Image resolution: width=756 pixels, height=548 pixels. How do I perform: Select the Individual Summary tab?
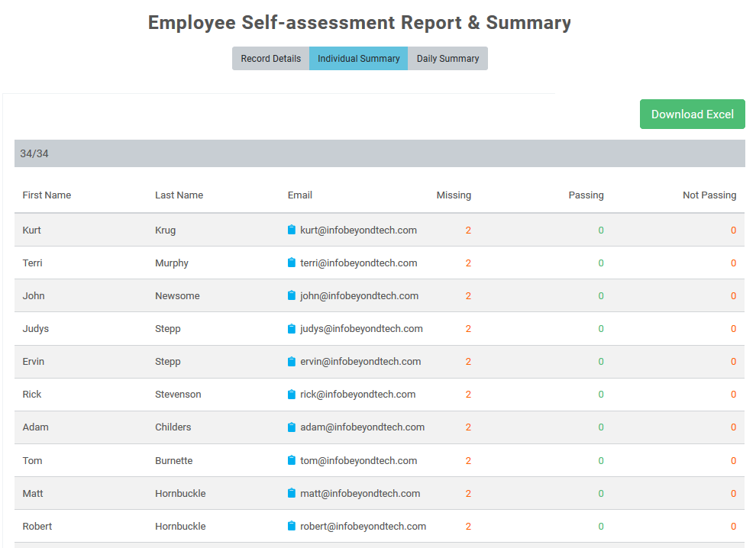358,58
